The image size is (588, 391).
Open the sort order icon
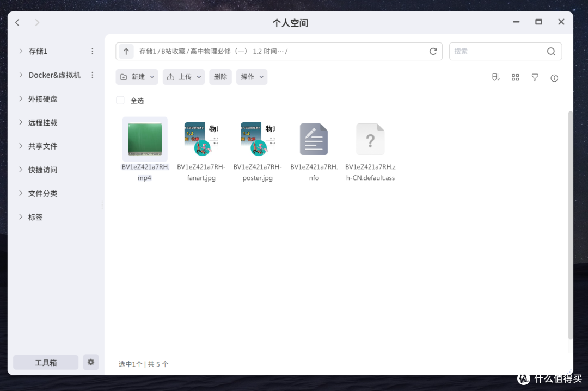pos(496,77)
